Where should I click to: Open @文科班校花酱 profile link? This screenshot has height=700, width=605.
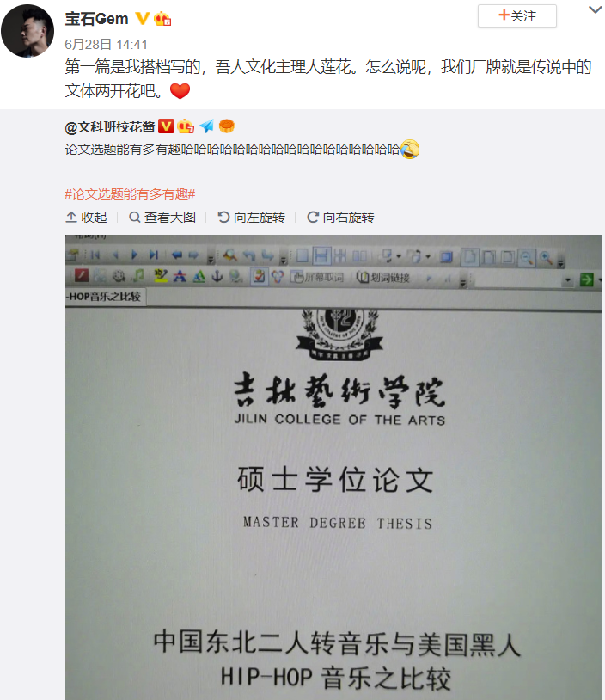[x=110, y=126]
